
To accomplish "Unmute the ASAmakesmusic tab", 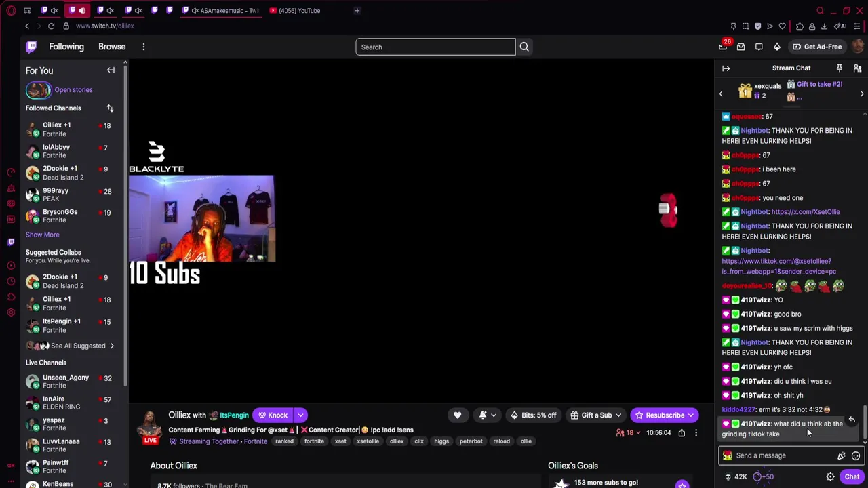I will 195,10.
